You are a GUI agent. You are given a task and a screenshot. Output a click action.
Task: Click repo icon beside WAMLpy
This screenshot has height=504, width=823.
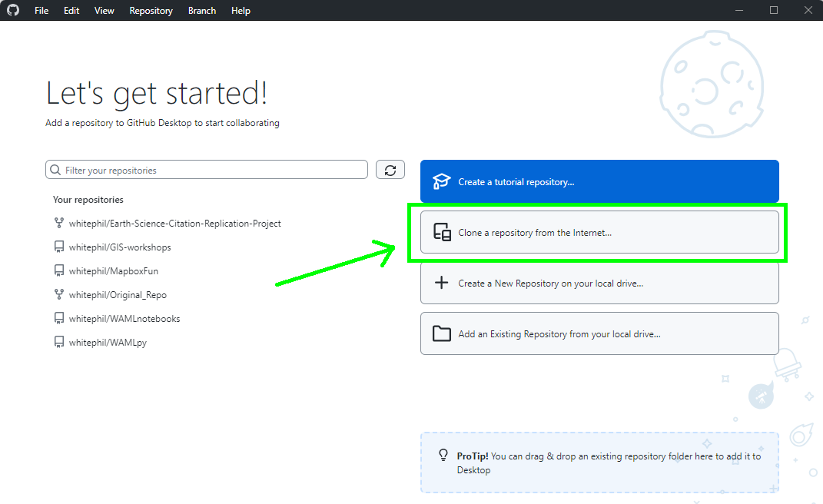click(59, 343)
